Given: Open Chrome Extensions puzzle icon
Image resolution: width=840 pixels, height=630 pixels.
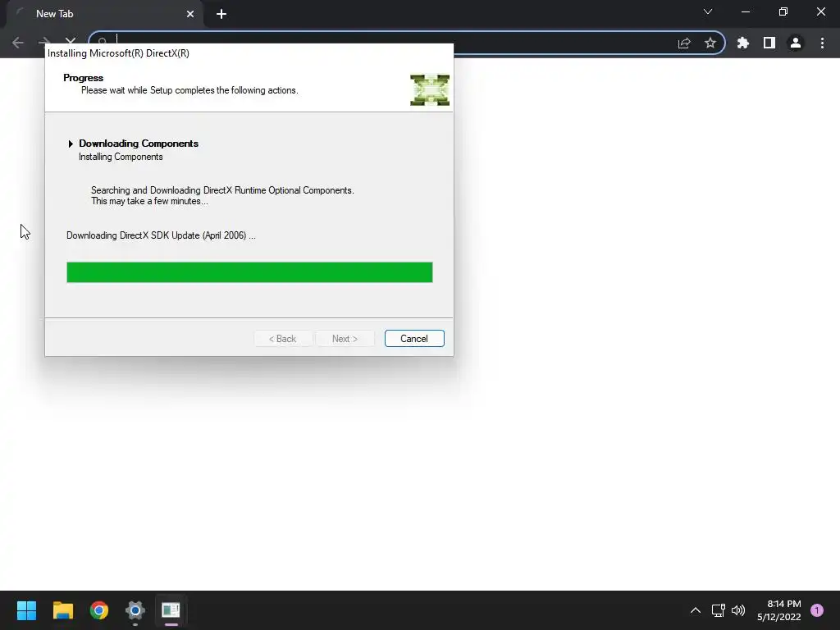Looking at the screenshot, I should point(743,43).
